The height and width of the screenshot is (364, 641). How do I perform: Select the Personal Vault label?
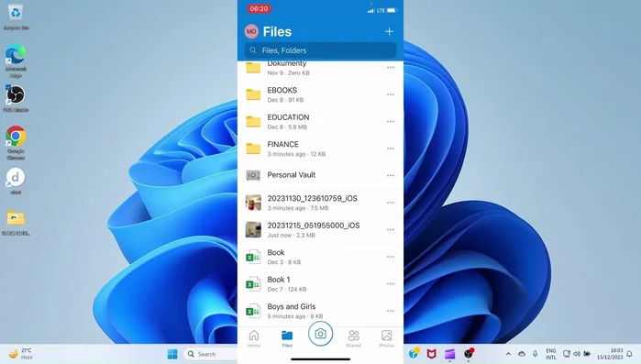[x=292, y=175]
